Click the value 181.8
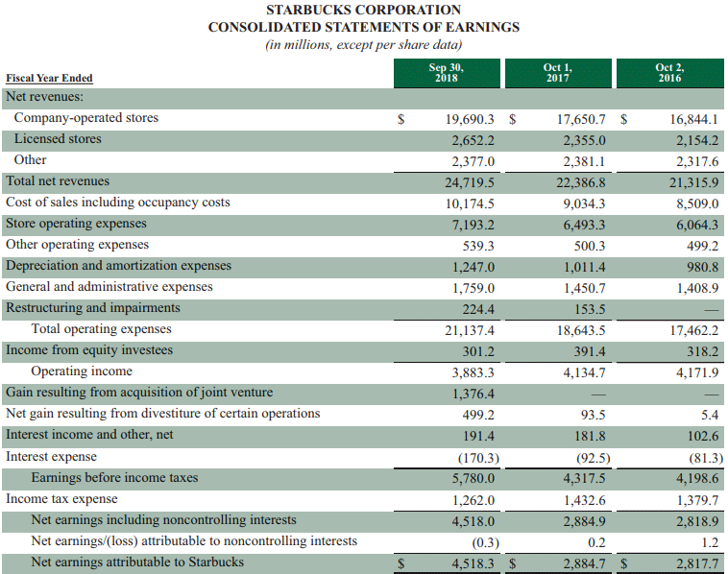Viewport: 728px width, 574px height. coord(590,437)
